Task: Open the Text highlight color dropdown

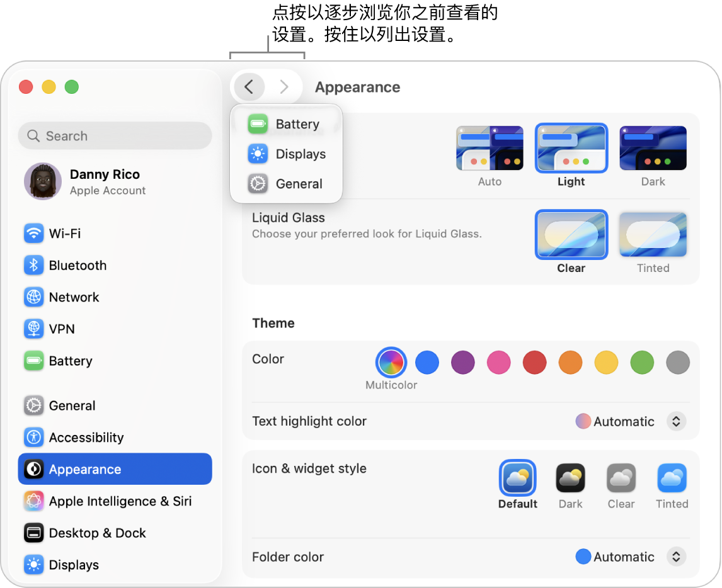Action: click(x=676, y=421)
